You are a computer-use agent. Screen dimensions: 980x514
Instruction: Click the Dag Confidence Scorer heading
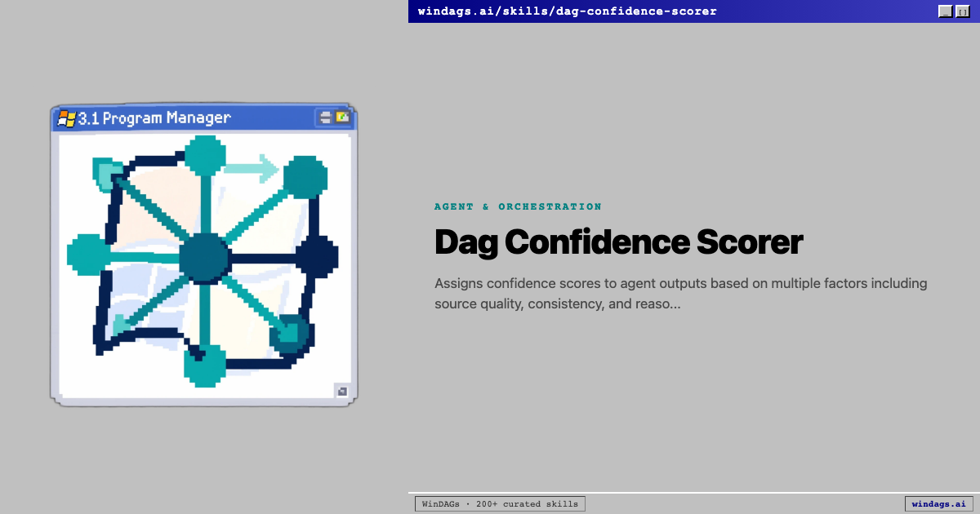(x=618, y=242)
